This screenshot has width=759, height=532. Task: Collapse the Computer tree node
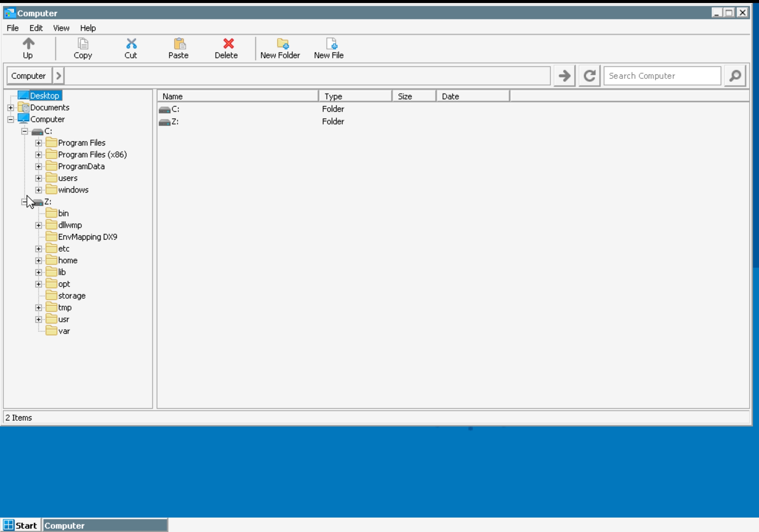tap(11, 119)
